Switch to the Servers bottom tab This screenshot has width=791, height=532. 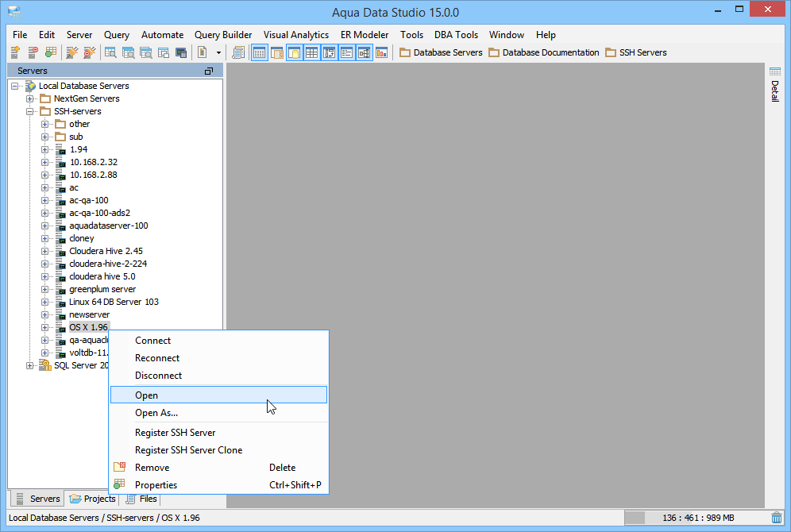pos(37,499)
